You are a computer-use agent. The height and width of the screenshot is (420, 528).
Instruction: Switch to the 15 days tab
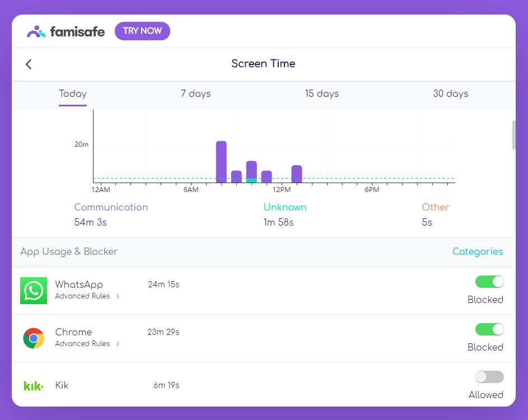coord(321,94)
